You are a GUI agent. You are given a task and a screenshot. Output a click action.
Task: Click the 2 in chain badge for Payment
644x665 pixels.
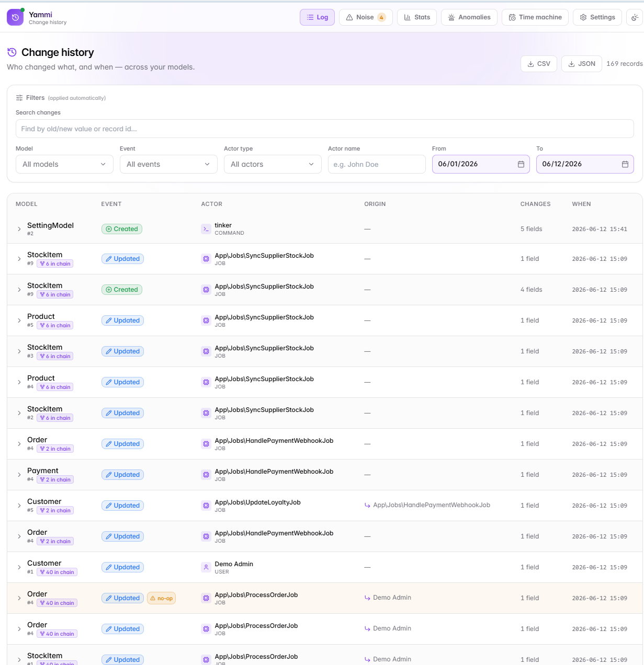[x=55, y=479]
